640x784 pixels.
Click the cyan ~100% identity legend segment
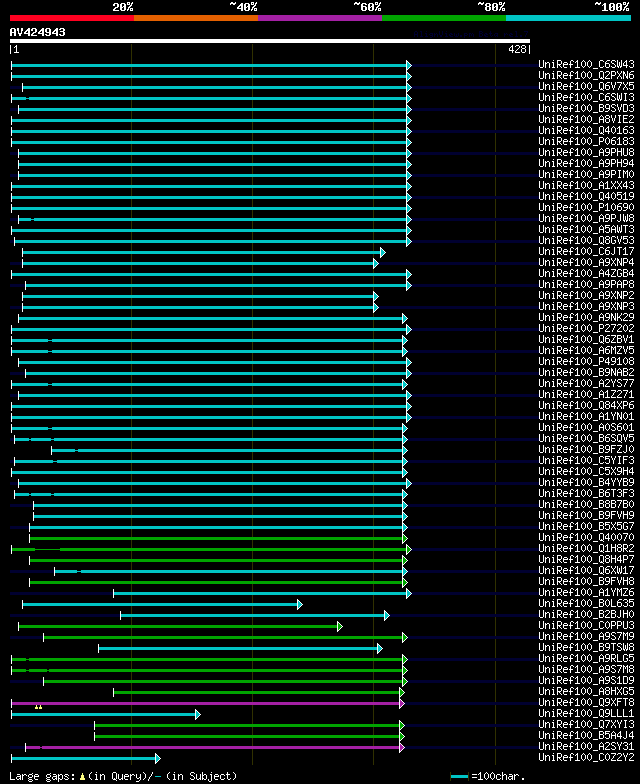tap(568, 18)
